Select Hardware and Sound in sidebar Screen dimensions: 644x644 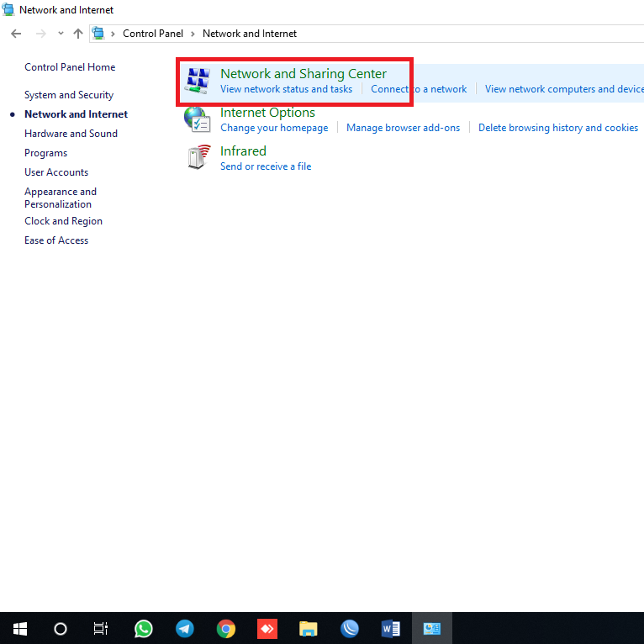(x=71, y=134)
